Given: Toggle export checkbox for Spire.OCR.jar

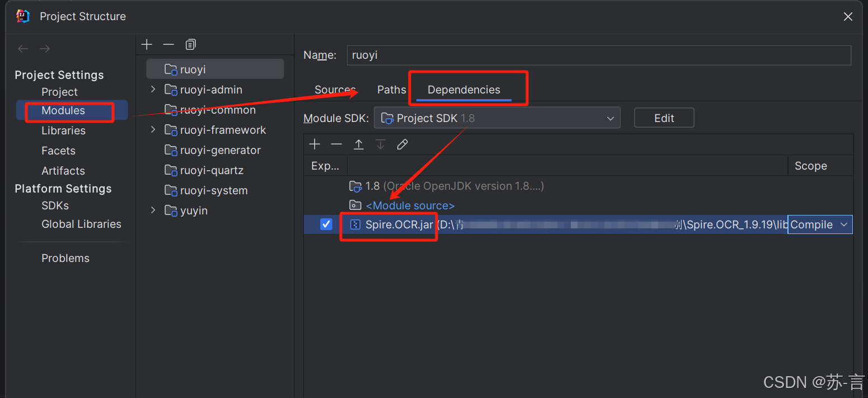Looking at the screenshot, I should pos(326,224).
